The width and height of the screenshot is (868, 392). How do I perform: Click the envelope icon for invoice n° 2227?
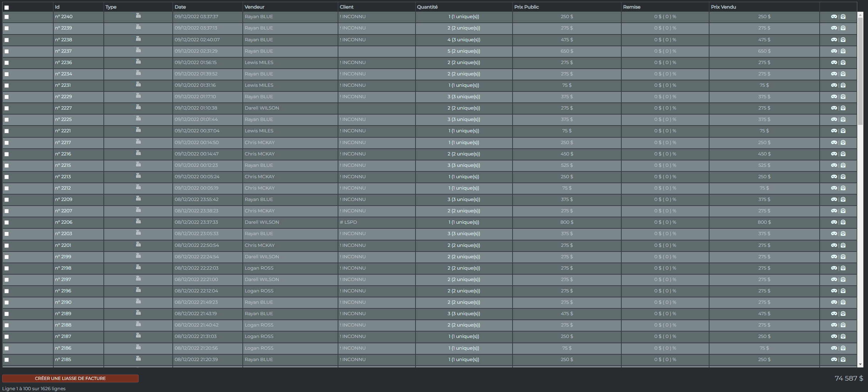coord(843,108)
